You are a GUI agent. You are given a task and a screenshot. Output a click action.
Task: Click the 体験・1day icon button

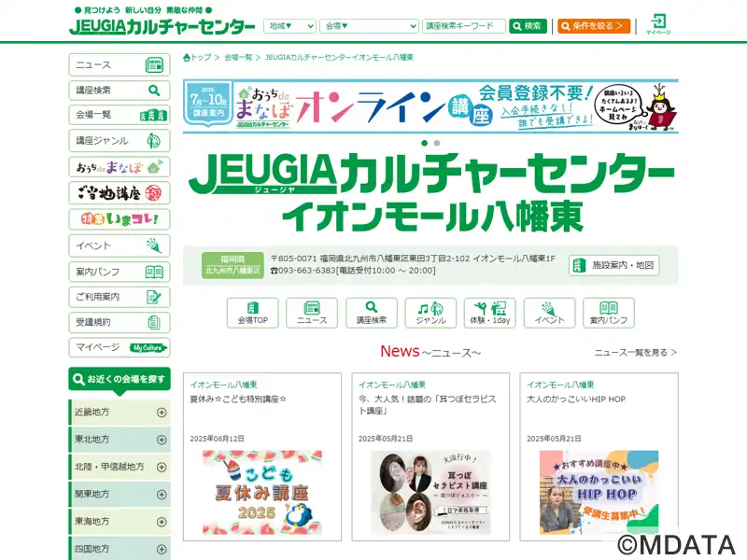tap(489, 313)
